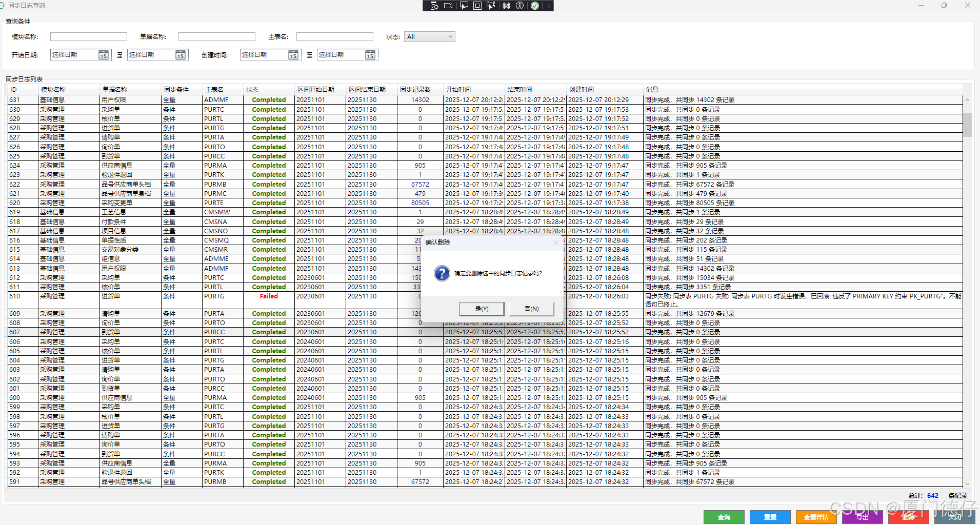The width and height of the screenshot is (980, 525).
Task: Cancel deletion with 否(N) button
Action: (x=532, y=309)
